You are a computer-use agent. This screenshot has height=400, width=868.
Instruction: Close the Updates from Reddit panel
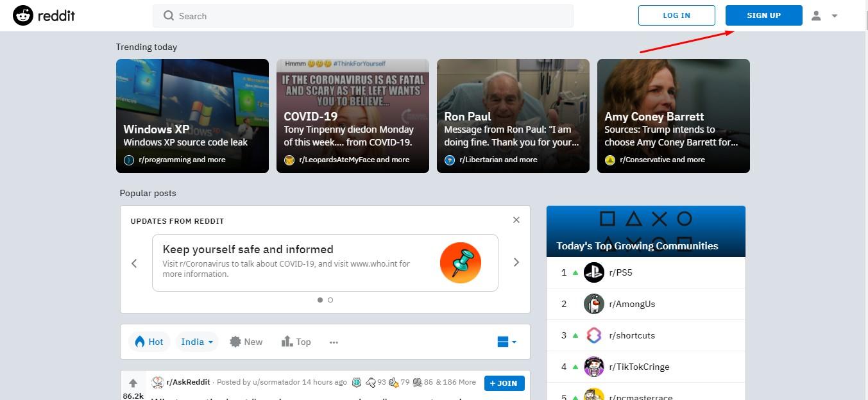516,220
